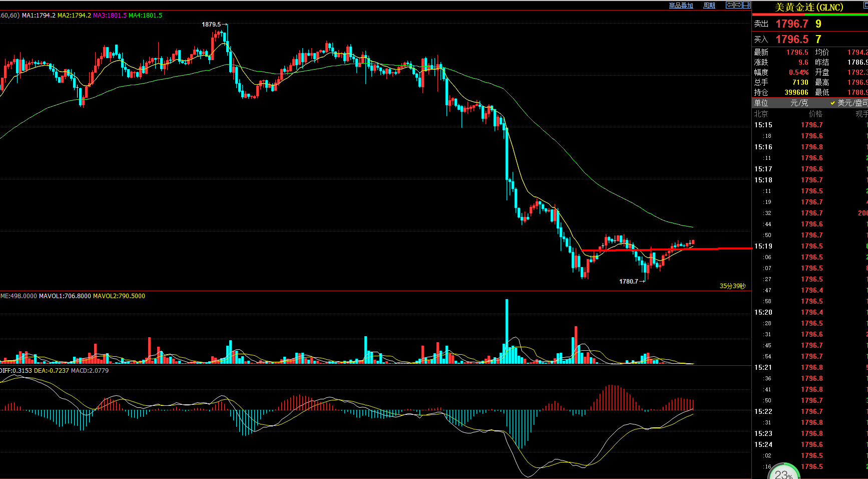Click the 1780.7 low price marker
The width and height of the screenshot is (868, 479).
(629, 282)
